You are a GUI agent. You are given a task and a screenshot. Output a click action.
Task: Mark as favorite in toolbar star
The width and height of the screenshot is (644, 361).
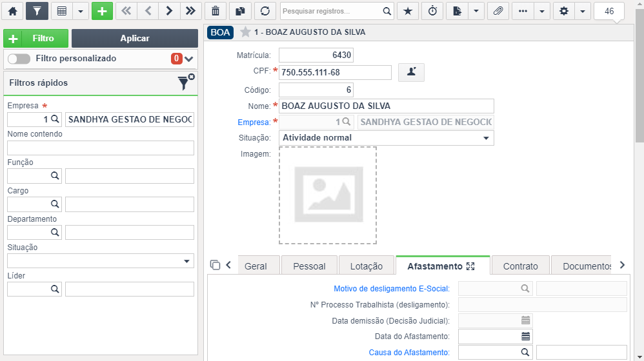408,11
